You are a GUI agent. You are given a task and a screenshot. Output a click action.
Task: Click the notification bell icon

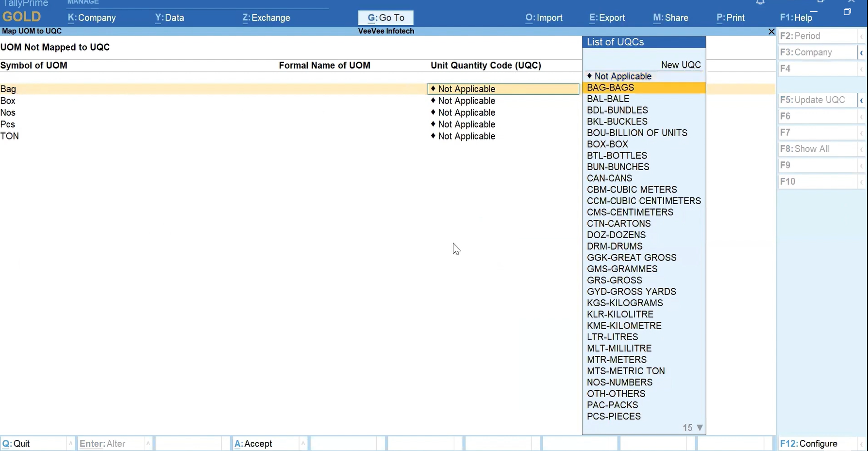tap(760, 2)
